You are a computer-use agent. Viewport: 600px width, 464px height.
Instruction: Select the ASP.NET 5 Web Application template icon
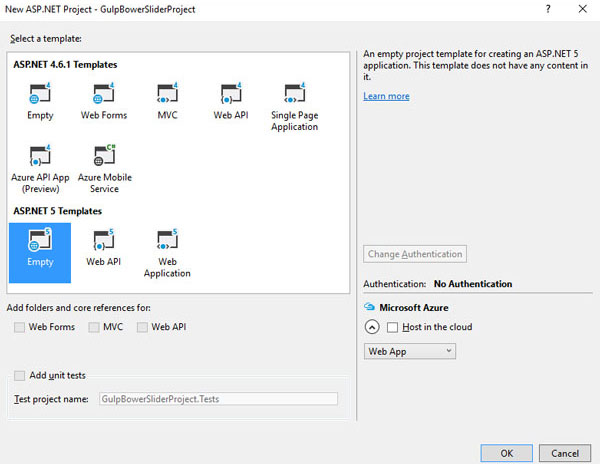pyautogui.click(x=167, y=240)
